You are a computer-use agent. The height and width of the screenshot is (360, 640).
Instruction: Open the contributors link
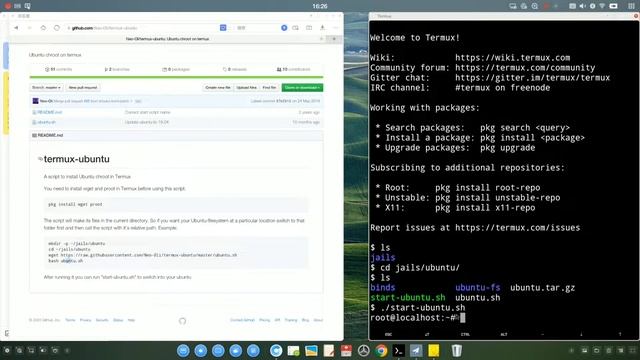pos(293,69)
